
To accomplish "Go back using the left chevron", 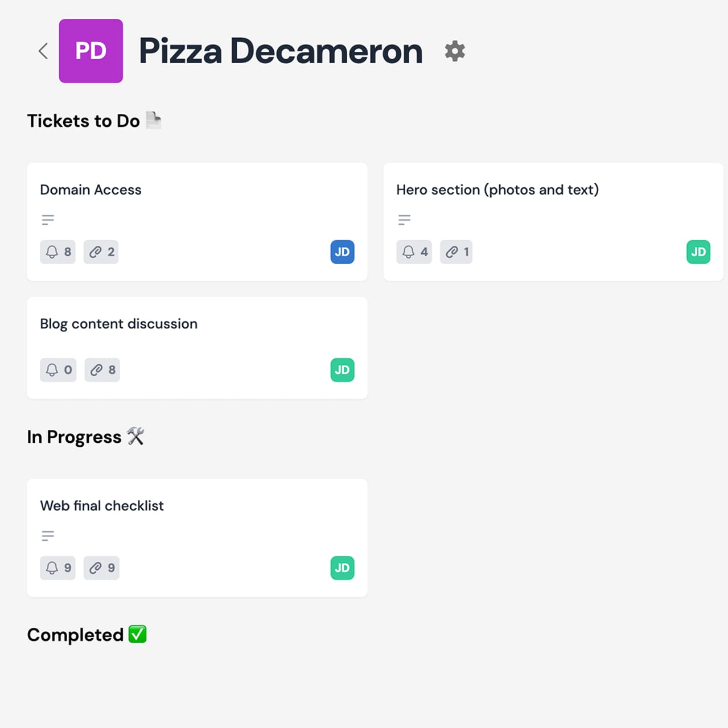I will tap(43, 51).
